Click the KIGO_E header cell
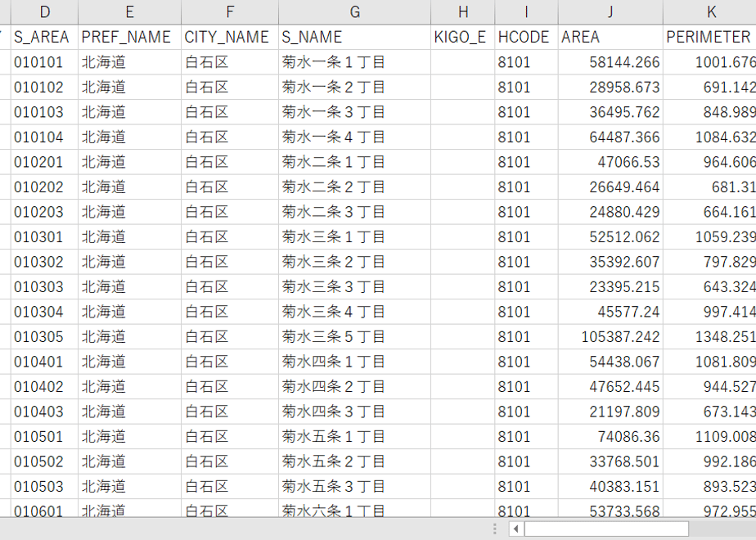This screenshot has width=756, height=540. click(x=463, y=37)
